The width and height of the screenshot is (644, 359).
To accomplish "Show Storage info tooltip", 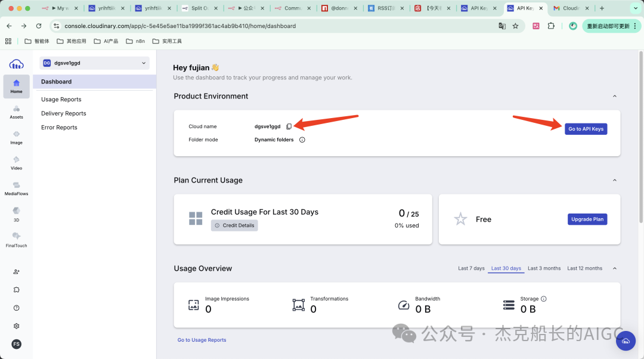I will click(x=544, y=299).
